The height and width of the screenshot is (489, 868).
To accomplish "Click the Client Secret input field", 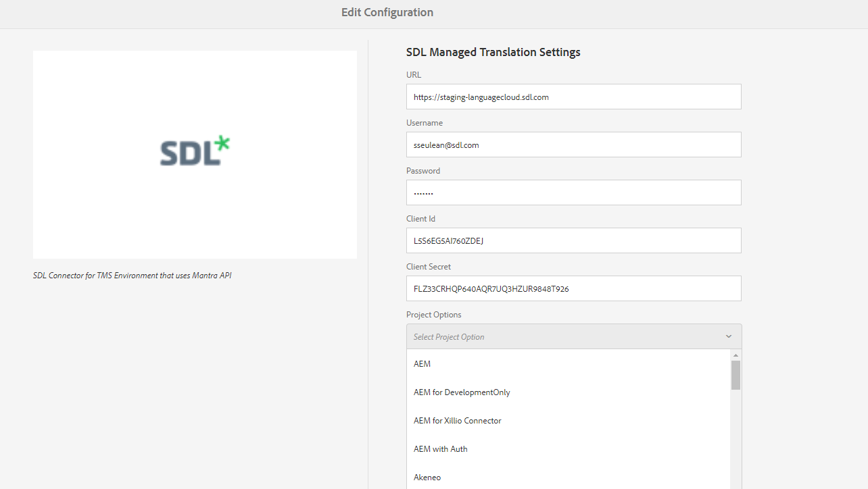I will [x=573, y=288].
